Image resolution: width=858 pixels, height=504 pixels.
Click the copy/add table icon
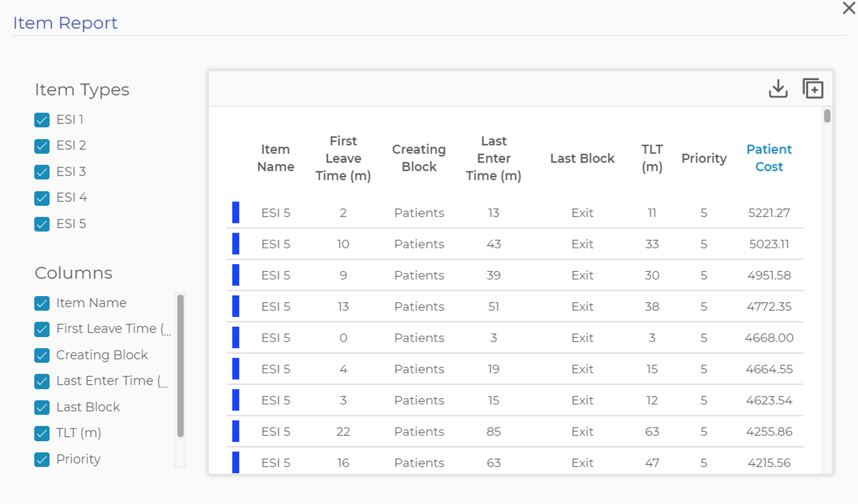pos(813,89)
